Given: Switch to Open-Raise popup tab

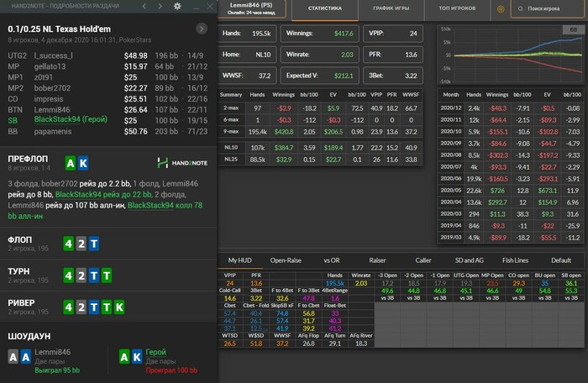Looking at the screenshot, I should [x=286, y=260].
